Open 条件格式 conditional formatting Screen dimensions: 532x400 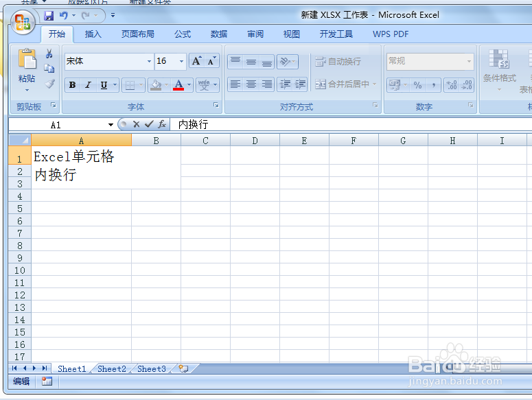point(500,70)
